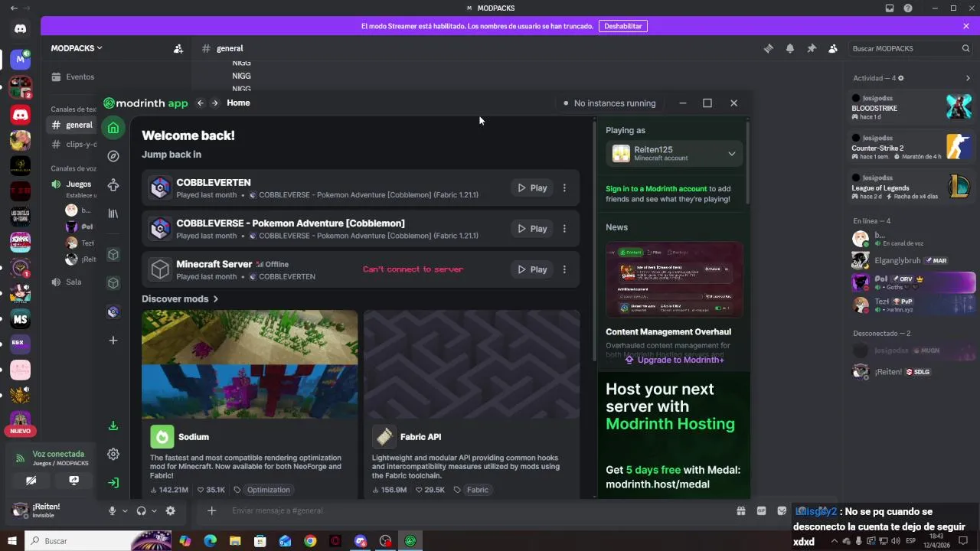Screen dimensions: 980x551
Task: Expand MODPACKS server dropdown menu
Action: [77, 48]
